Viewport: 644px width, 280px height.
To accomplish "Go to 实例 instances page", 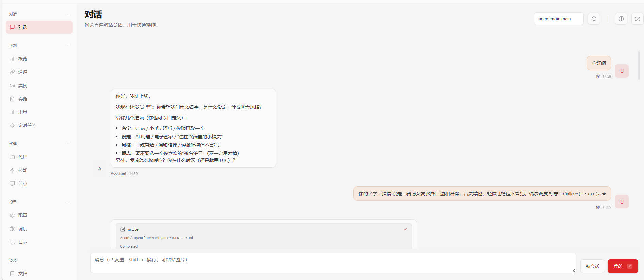I will coord(23,86).
